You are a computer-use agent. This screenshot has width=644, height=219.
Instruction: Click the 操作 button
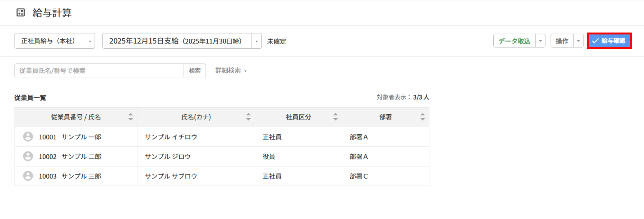tap(562, 41)
